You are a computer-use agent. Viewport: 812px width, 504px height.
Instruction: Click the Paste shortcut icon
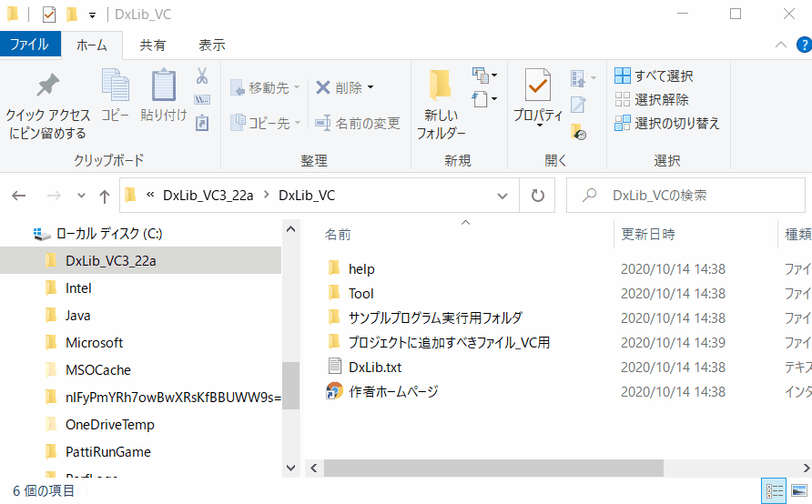pos(202,123)
